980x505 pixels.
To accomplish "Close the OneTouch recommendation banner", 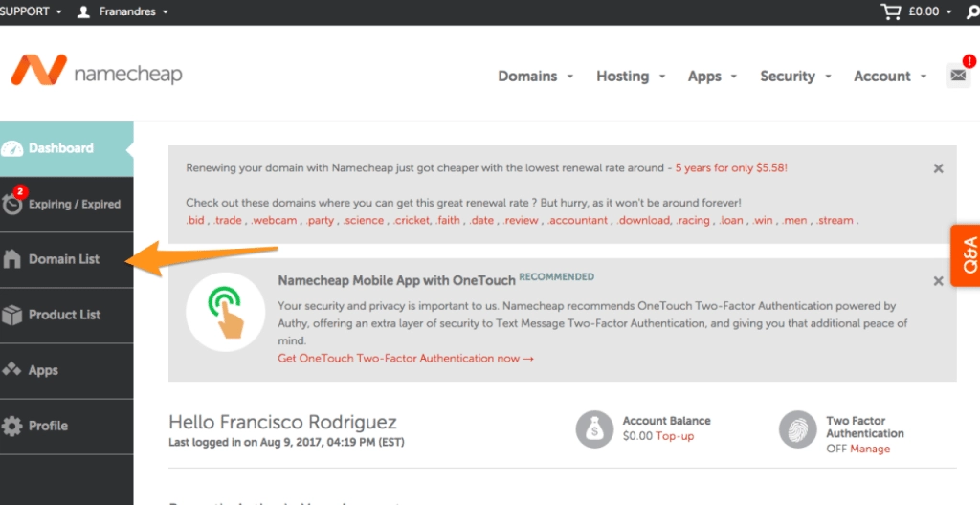I will point(938,281).
